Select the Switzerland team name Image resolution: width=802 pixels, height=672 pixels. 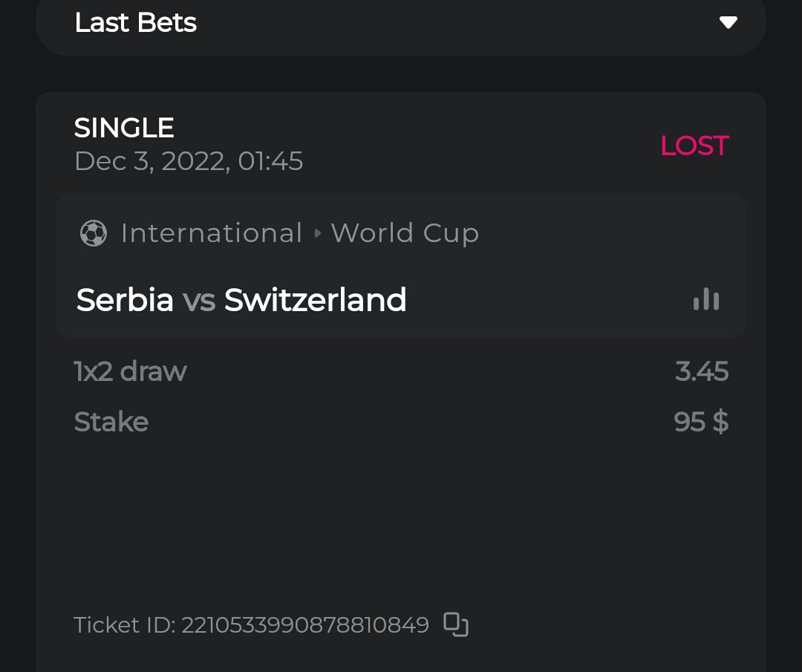click(x=315, y=300)
